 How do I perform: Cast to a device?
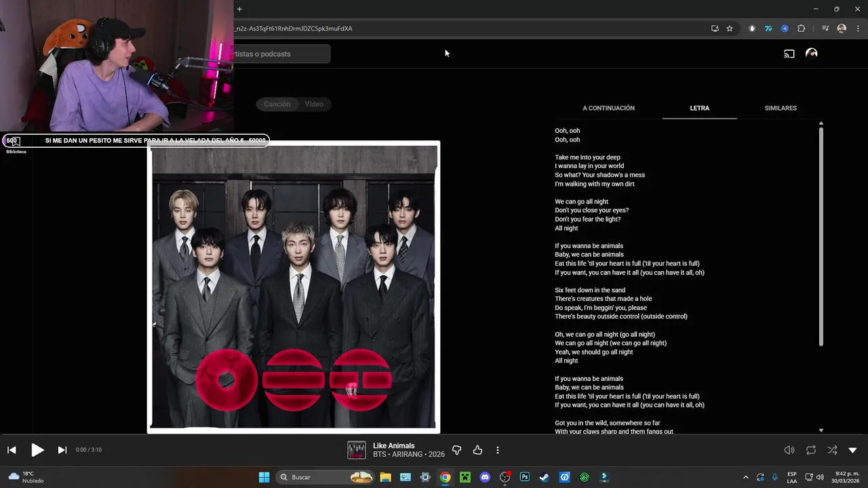tap(789, 54)
